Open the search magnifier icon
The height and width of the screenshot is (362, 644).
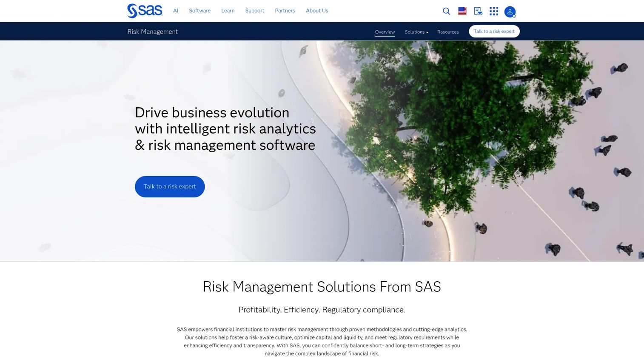coord(446,11)
